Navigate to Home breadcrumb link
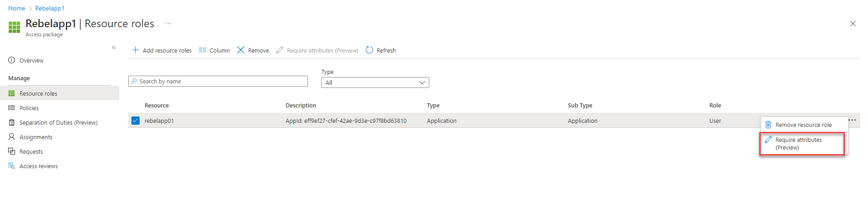Viewport: 868px width, 218px height. click(x=17, y=8)
